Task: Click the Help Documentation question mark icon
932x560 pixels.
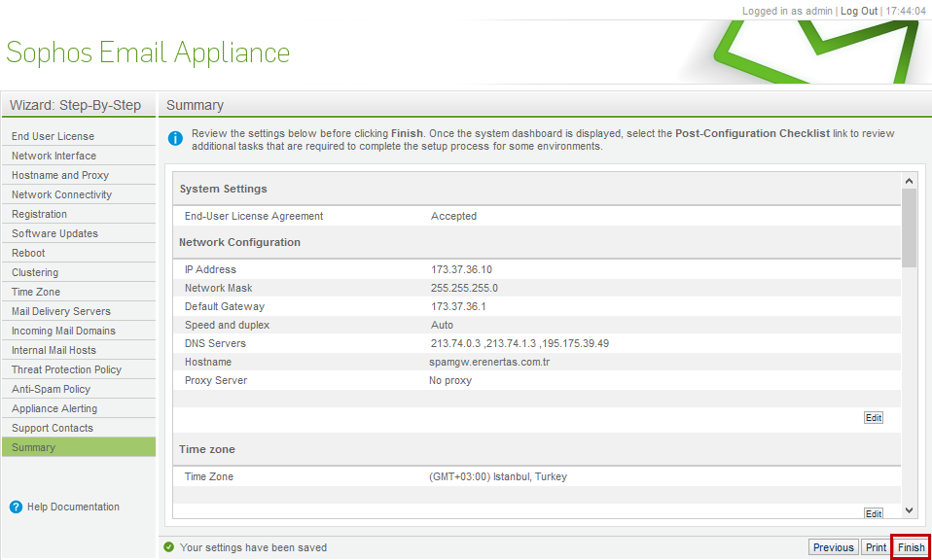Action: 16,507
